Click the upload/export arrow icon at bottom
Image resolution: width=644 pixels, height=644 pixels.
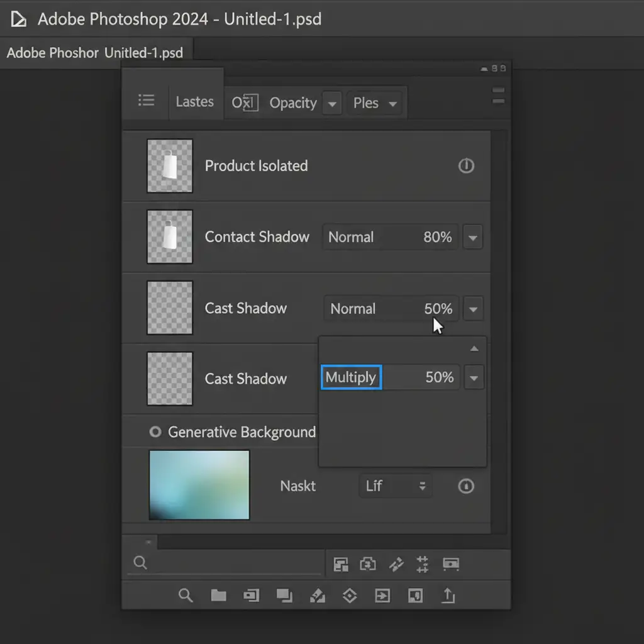point(448,596)
